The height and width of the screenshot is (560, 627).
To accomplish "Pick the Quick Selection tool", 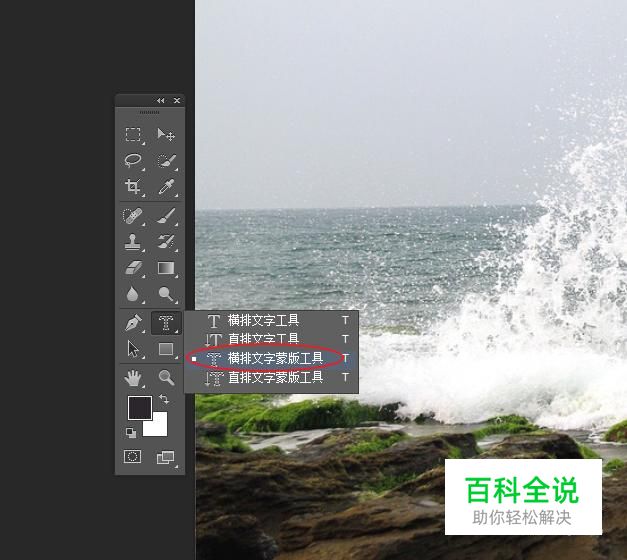I will (x=166, y=161).
